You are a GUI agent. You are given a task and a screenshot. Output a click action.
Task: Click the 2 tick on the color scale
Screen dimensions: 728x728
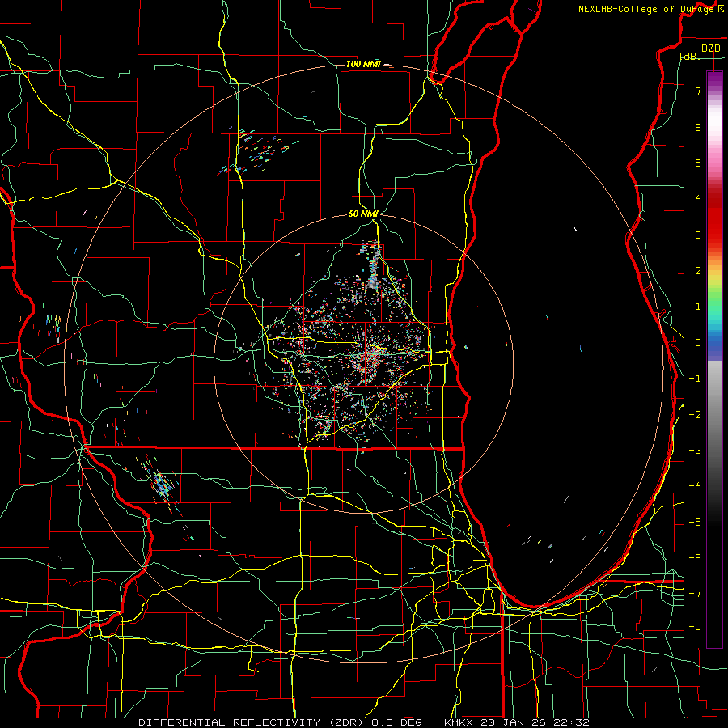point(698,271)
